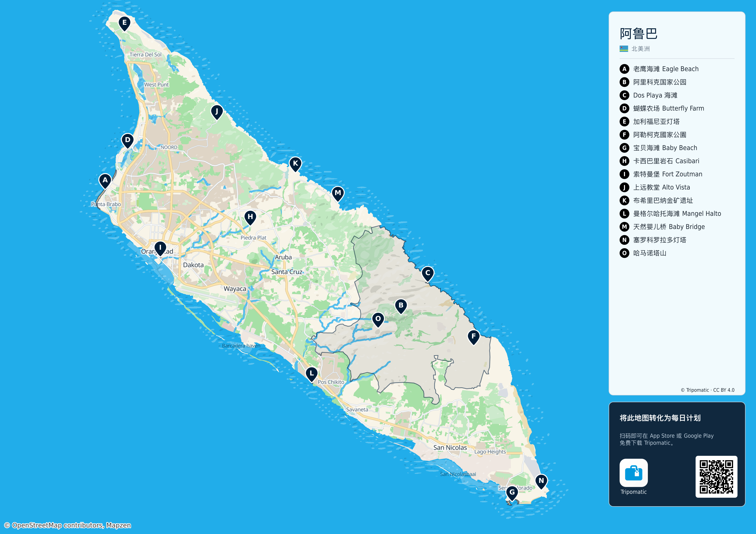Click the Barcadera haven map label
756x534 pixels.
point(241,346)
